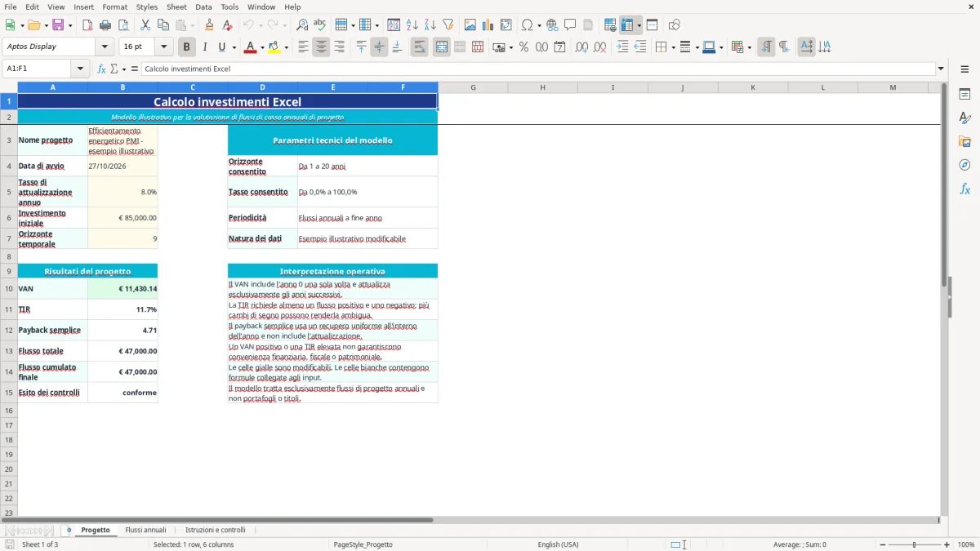Toggle Center Vertically alignment
This screenshot has height=551, width=980.
click(379, 47)
